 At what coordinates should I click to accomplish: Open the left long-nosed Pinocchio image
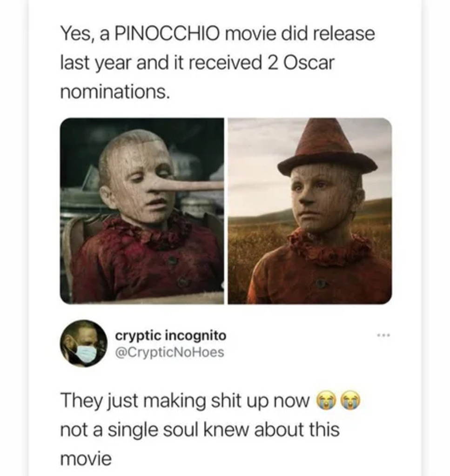(142, 211)
